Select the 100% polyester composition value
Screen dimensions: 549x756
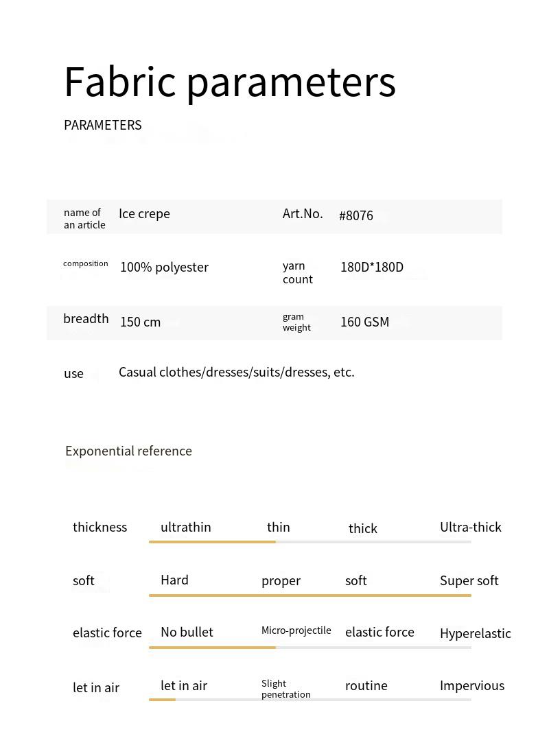pos(164,268)
